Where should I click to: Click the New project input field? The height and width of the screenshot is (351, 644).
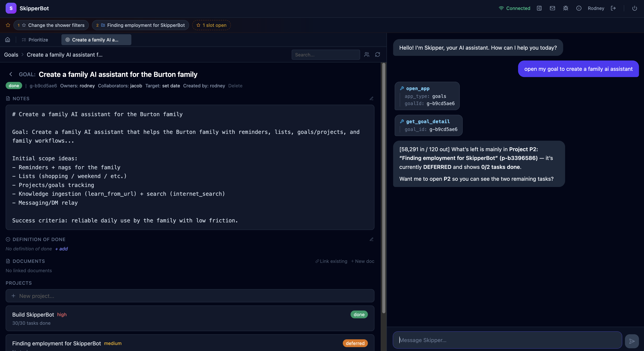[190, 296]
